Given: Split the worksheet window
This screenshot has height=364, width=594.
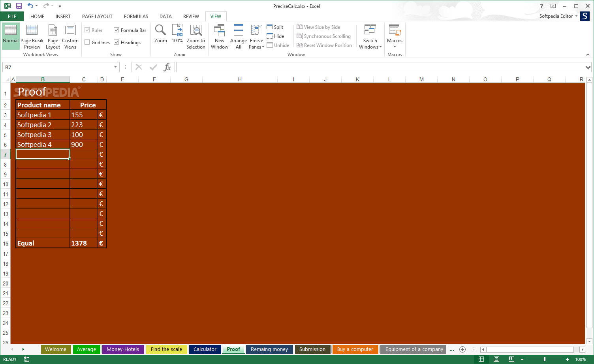Looking at the screenshot, I should tap(275, 27).
